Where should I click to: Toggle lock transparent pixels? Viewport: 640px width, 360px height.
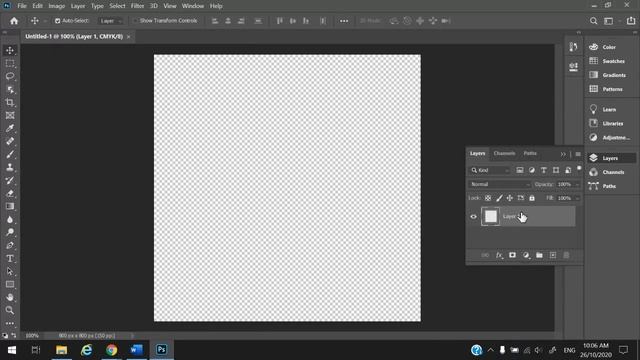coord(488,198)
